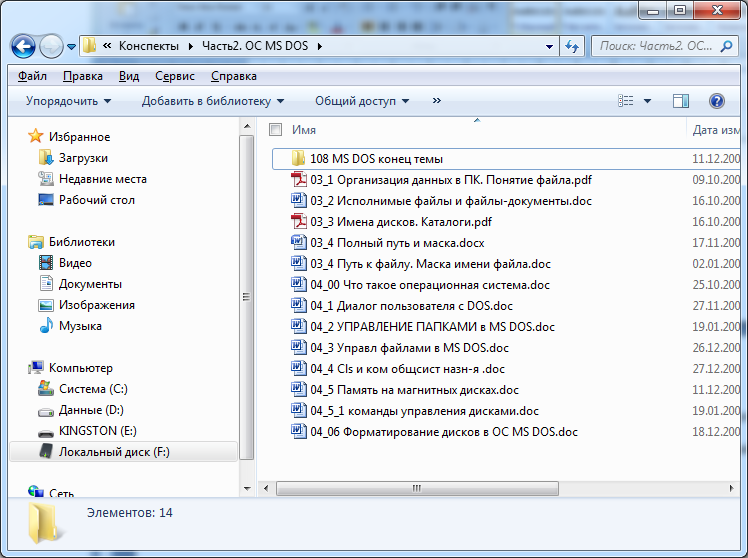Select 04_2 УПРАВЛЕНИЕ ПАПКАМИ в MS DOS.doc

[433, 327]
